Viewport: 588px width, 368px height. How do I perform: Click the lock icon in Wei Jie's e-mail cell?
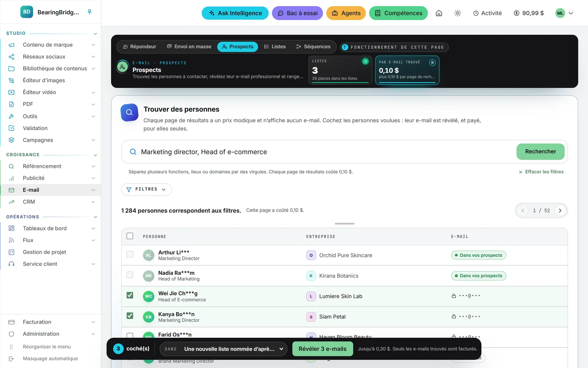pyautogui.click(x=454, y=296)
